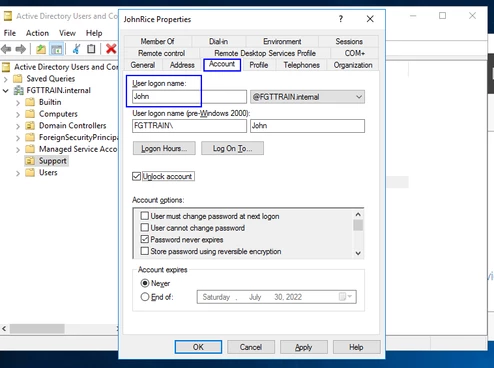The width and height of the screenshot is (494, 368).
Task: Expand the Domain Controllers tree node
Action: click(18, 126)
